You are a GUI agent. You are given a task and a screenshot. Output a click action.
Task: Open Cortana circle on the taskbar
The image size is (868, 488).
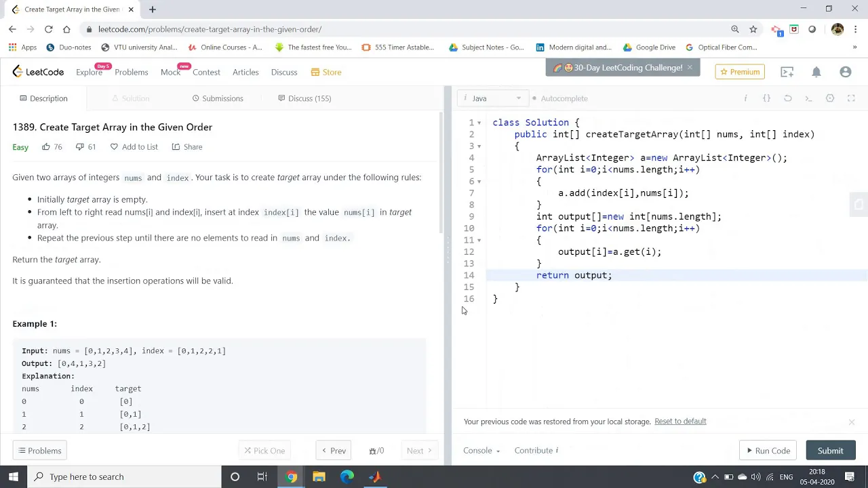[x=235, y=476]
